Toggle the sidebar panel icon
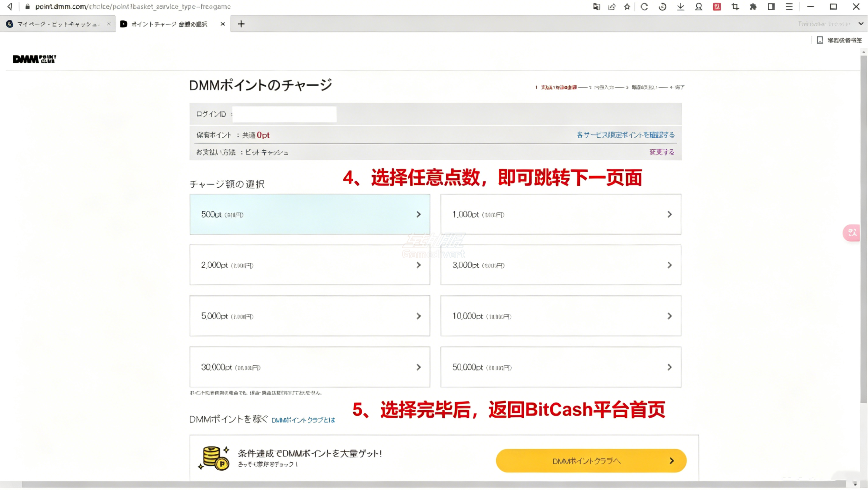Image resolution: width=868 pixels, height=490 pixels. click(771, 6)
